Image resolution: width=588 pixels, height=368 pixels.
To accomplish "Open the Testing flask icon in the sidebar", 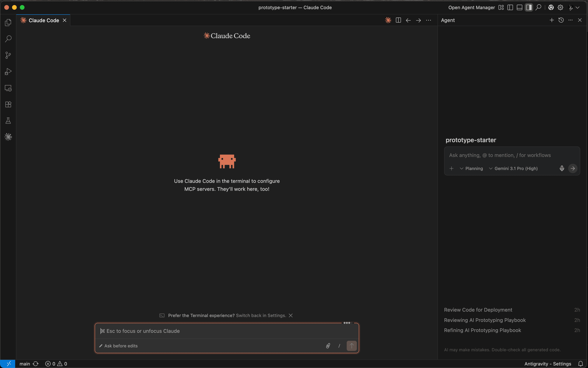I will 8,120.
